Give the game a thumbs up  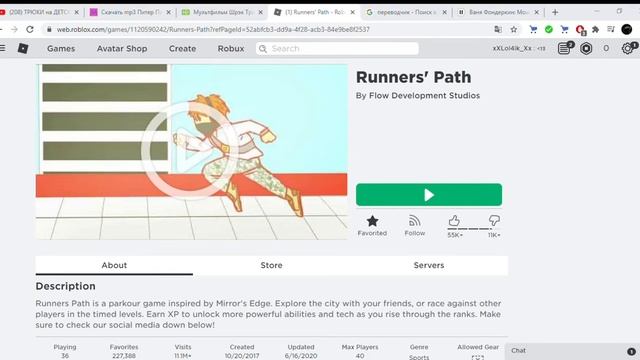(x=454, y=221)
